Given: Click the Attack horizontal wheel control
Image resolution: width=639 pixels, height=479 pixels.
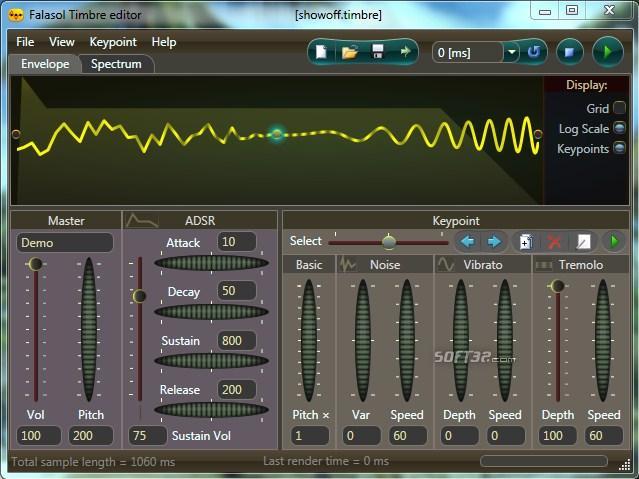Looking at the screenshot, I should click(212, 263).
